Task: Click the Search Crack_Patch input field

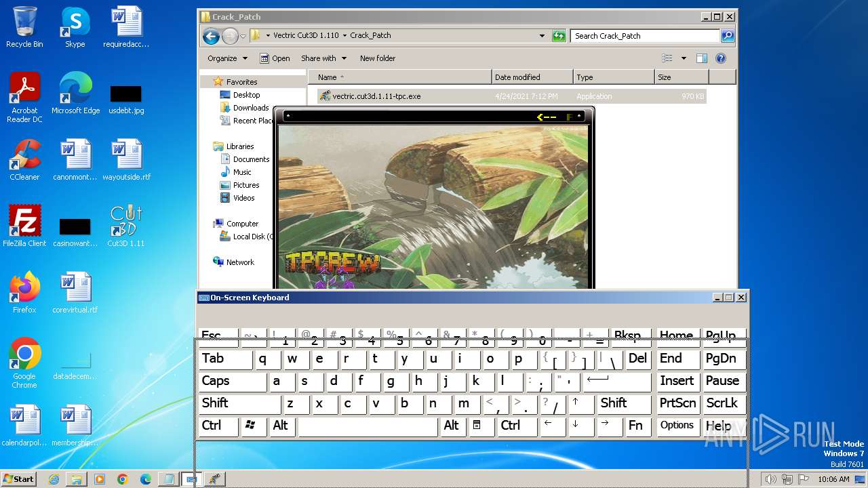Action: coord(645,36)
